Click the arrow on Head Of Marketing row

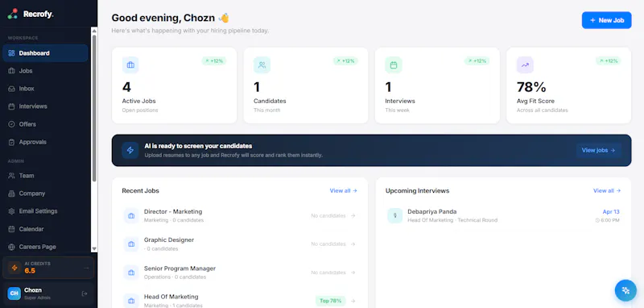click(353, 301)
